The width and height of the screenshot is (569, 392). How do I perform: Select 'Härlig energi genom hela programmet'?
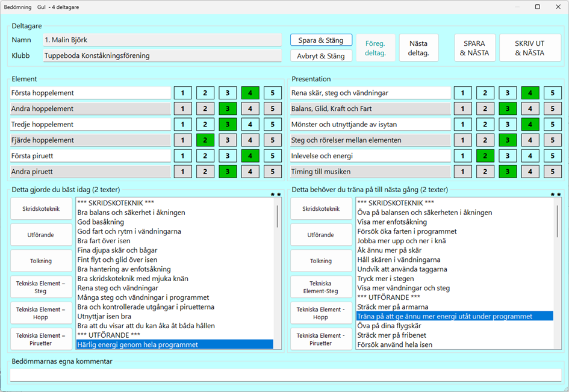point(175,344)
